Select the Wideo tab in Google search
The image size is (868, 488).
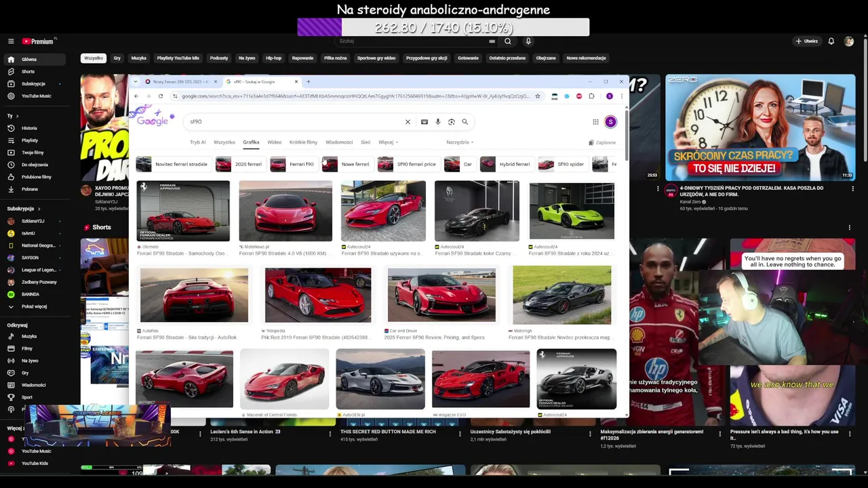click(x=274, y=142)
